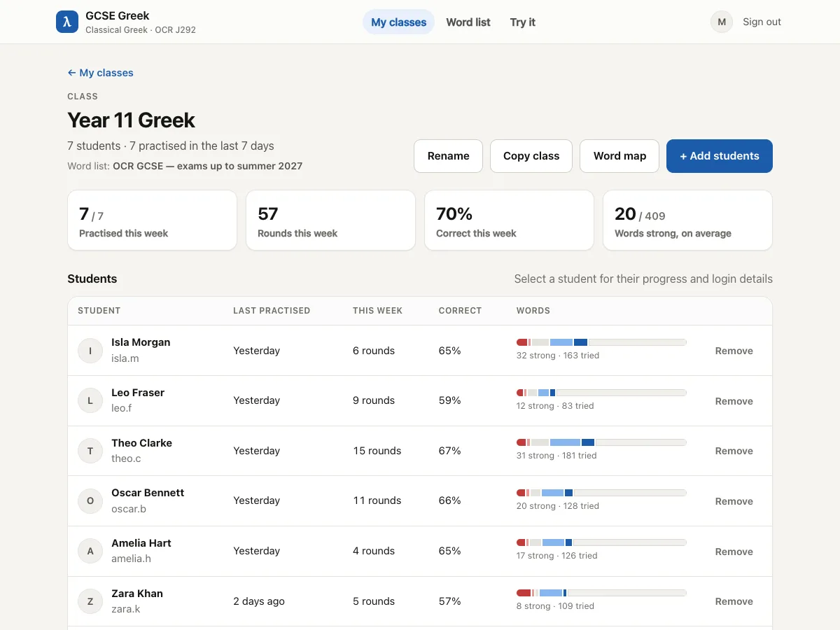Switch to the My classes tab
This screenshot has height=630, width=840.
(x=398, y=22)
